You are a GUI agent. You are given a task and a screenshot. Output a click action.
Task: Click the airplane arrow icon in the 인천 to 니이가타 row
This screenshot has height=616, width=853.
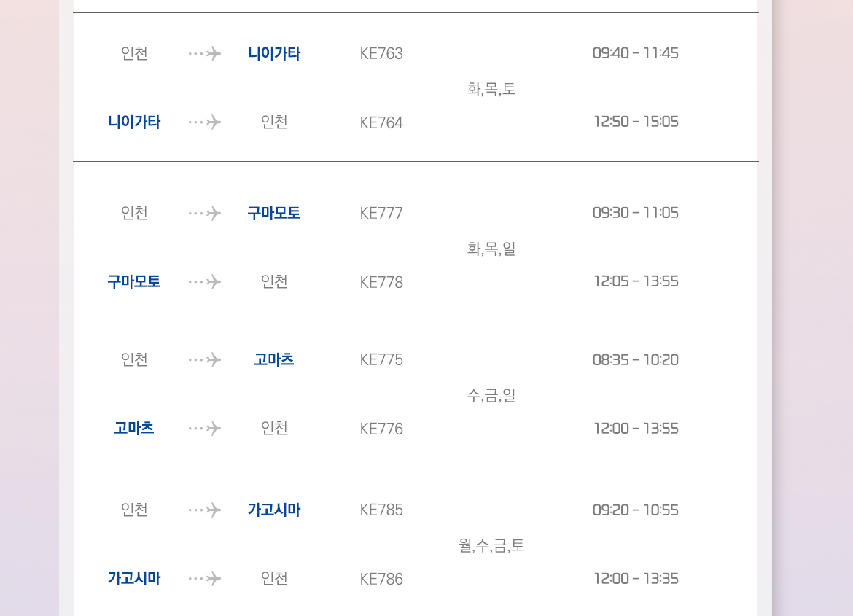coord(205,53)
